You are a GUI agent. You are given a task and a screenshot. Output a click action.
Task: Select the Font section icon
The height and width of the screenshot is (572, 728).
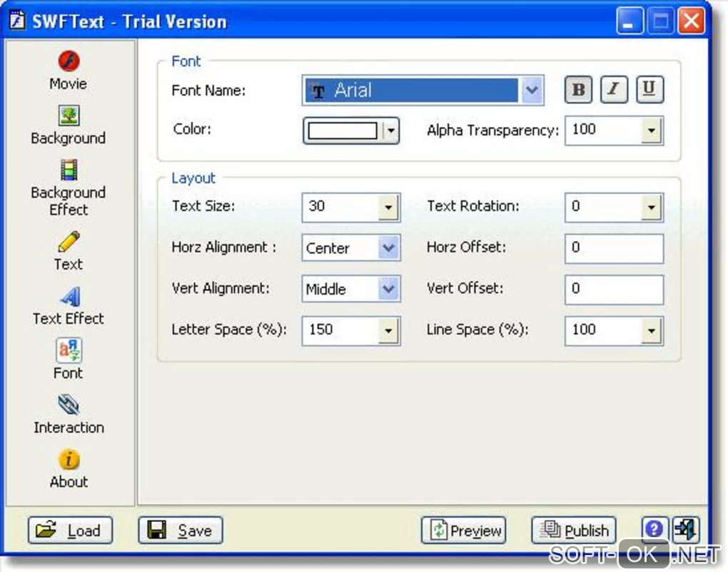tap(69, 351)
